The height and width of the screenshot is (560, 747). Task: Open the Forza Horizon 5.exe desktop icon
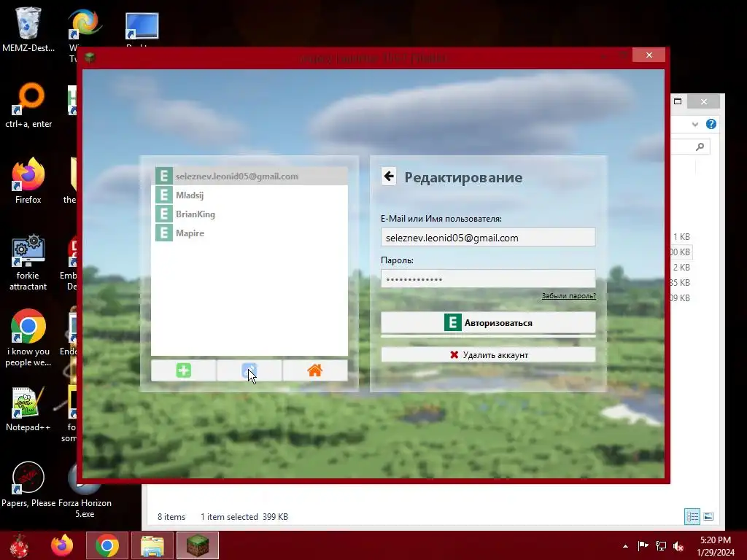tap(85, 491)
